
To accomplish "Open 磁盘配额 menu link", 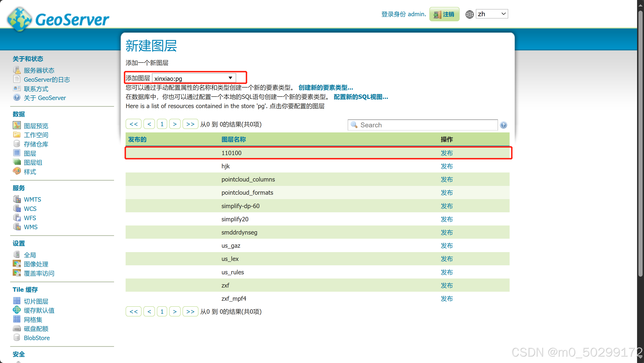I will (36, 329).
